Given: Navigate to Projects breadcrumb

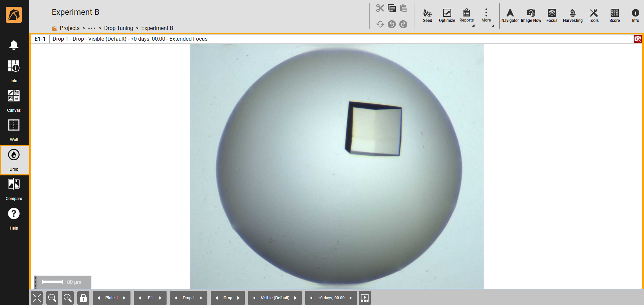Looking at the screenshot, I should pyautogui.click(x=69, y=28).
